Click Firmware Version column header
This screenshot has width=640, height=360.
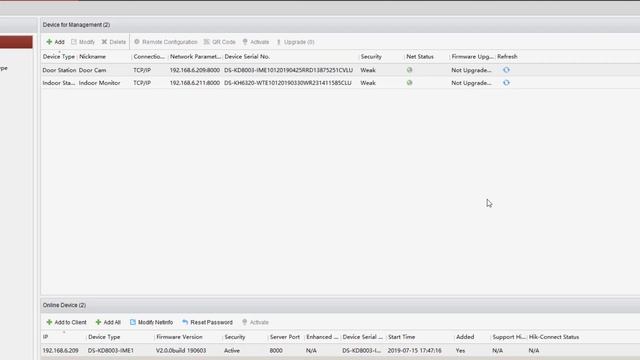180,337
